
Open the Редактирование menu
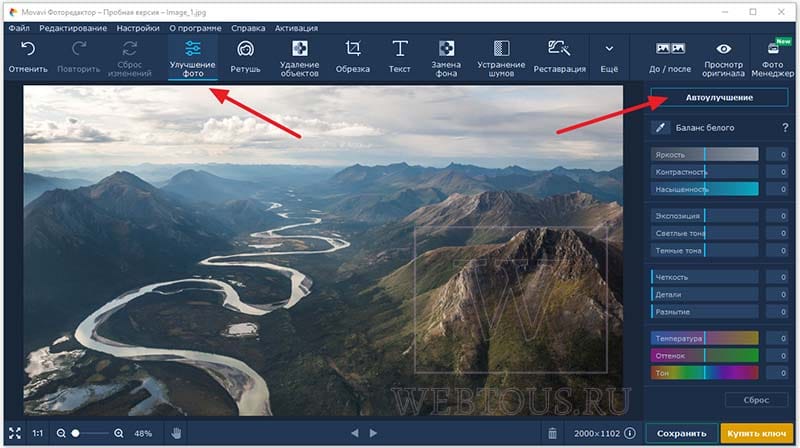click(73, 28)
